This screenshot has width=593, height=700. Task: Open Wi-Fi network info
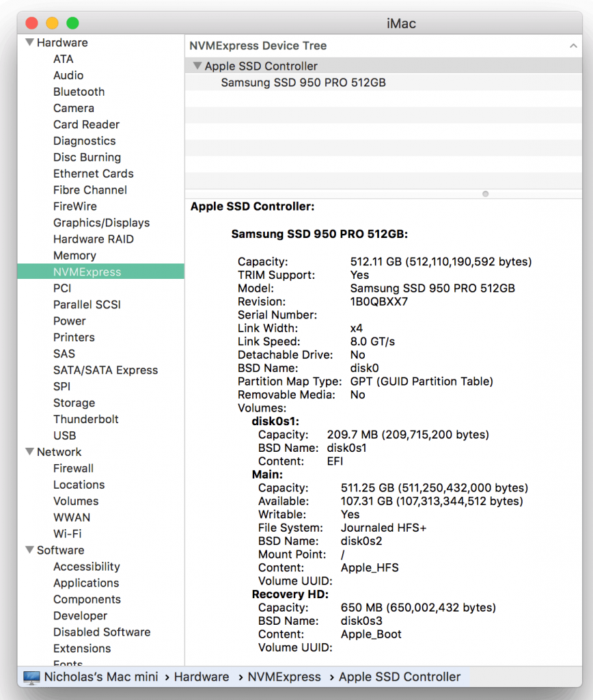68,534
